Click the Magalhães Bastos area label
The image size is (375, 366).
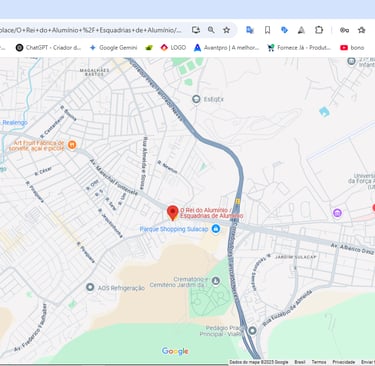(95, 72)
